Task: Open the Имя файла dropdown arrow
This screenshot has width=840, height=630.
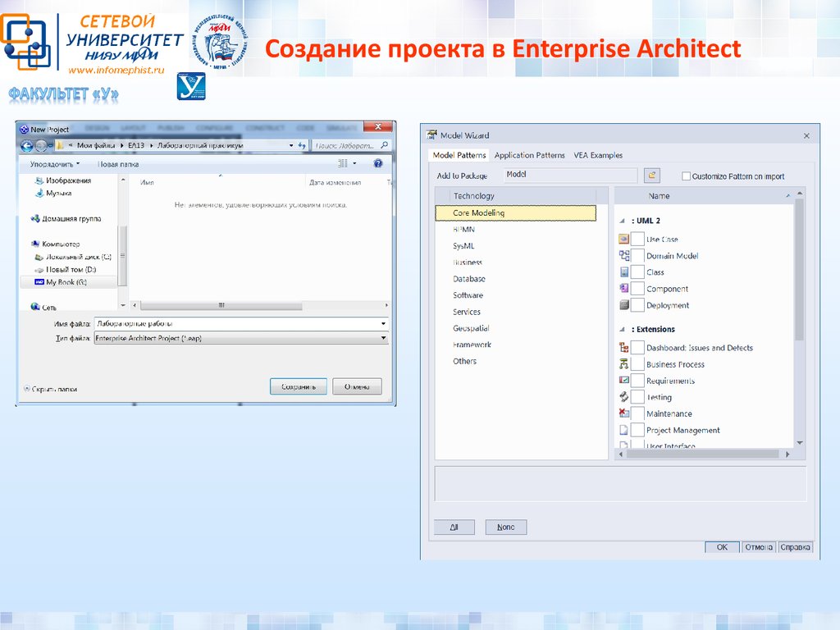Action: (x=383, y=323)
